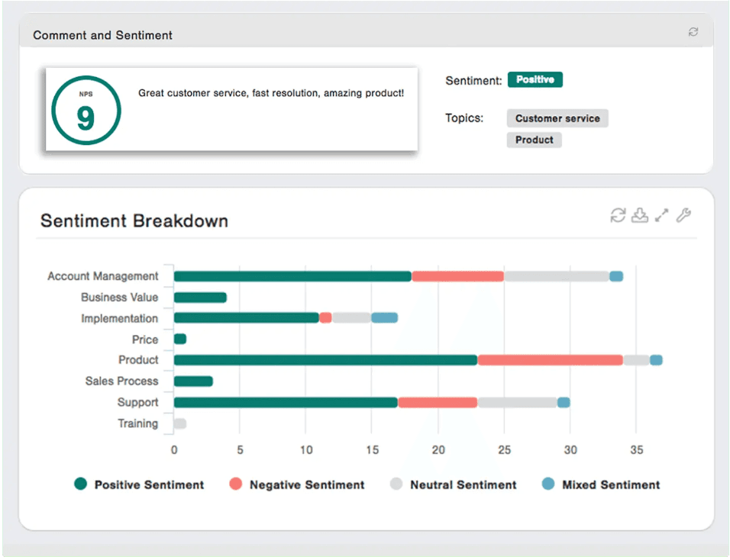Screen dimensions: 730x560
Task: Refresh the Comment and Sentiment panel
Action: 693,31
